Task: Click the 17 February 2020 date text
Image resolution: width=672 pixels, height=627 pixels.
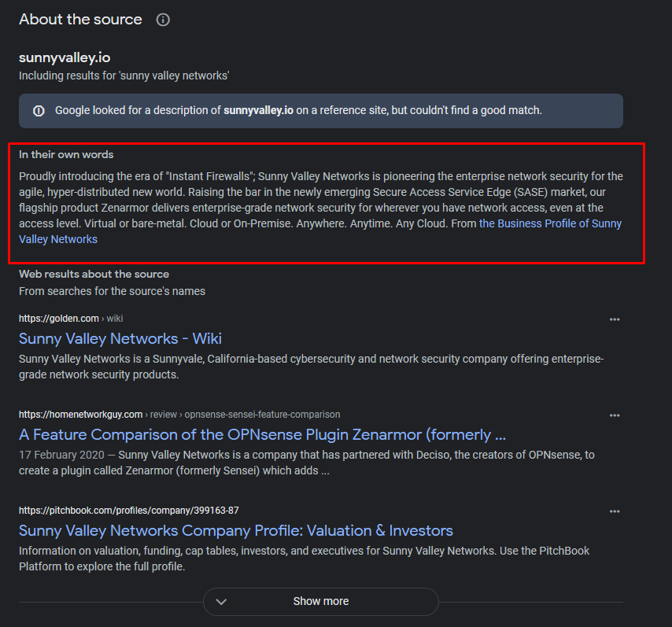Action: coord(61,455)
